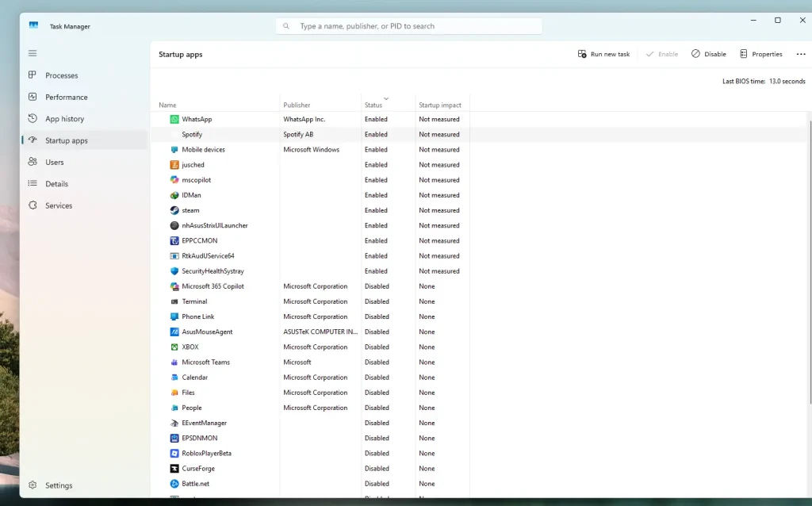812x506 pixels.
Task: Open the hamburger navigation menu
Action: pyautogui.click(x=33, y=53)
